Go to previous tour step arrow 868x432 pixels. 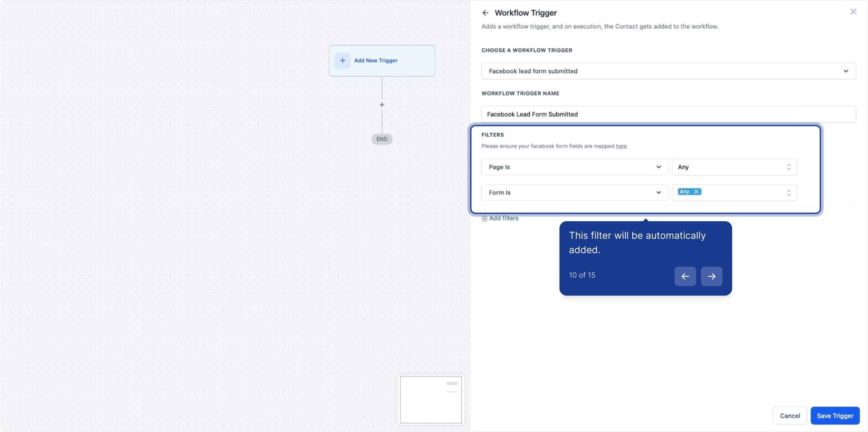coord(685,276)
